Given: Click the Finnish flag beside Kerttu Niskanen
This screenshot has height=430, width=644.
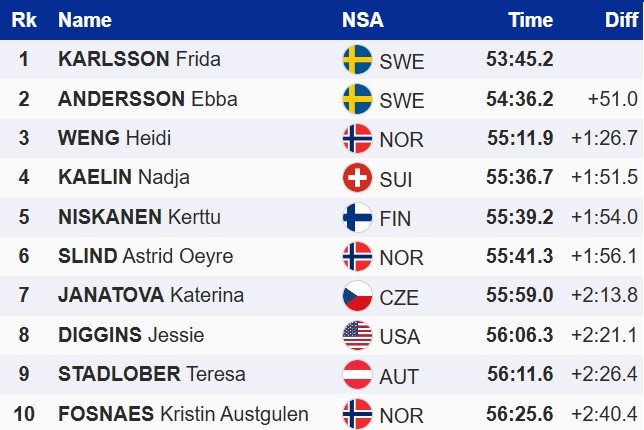Looking at the screenshot, I should (x=357, y=217).
